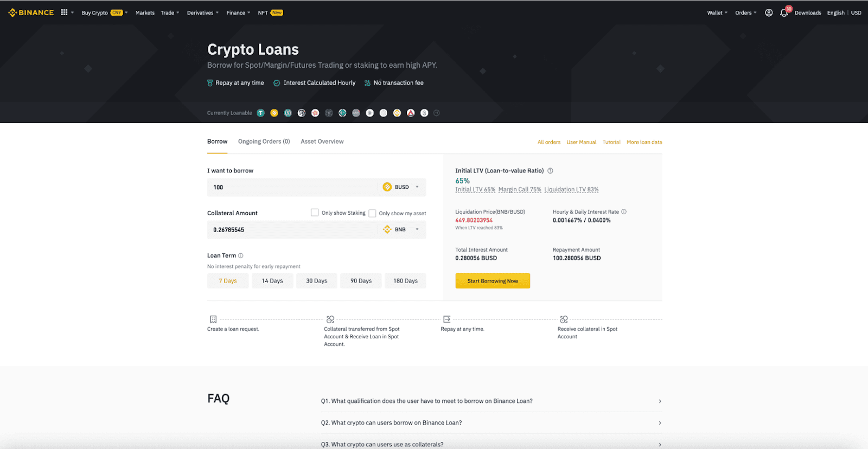Image resolution: width=868 pixels, height=449 pixels.
Task: Open the BUSD borrow currency dropdown
Action: pyautogui.click(x=402, y=187)
